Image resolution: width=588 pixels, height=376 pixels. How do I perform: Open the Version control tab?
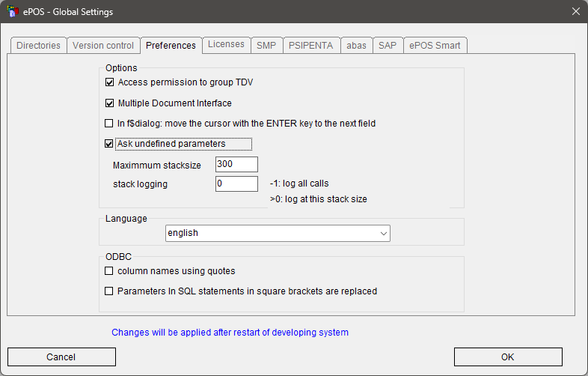point(103,46)
